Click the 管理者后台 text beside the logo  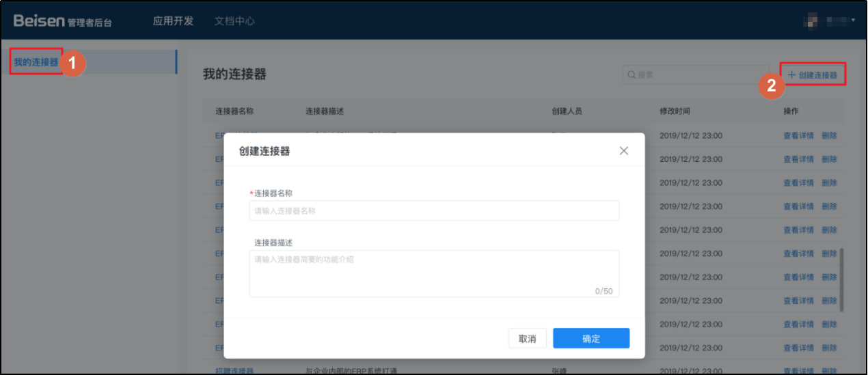pos(90,23)
